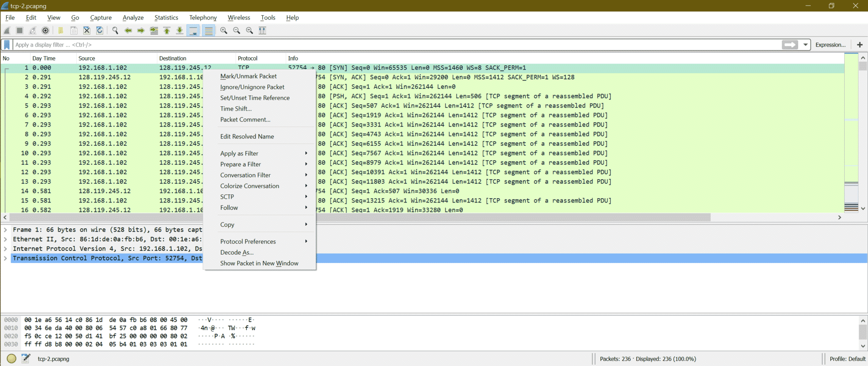Open the Telephony menu
Viewport: 868px width, 366px height.
click(x=203, y=17)
